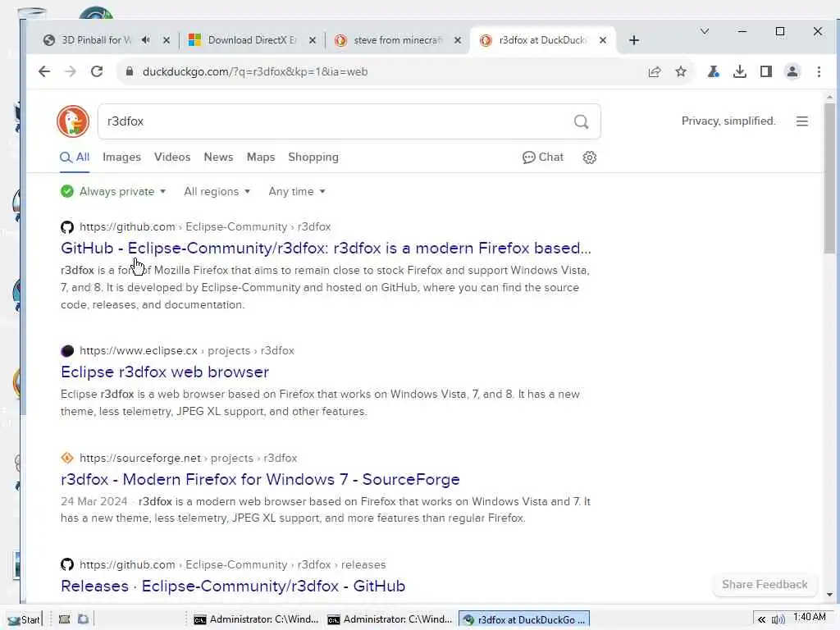The image size is (840, 630).
Task: Click the sourceforge.net projects URL
Action: pyautogui.click(x=188, y=458)
